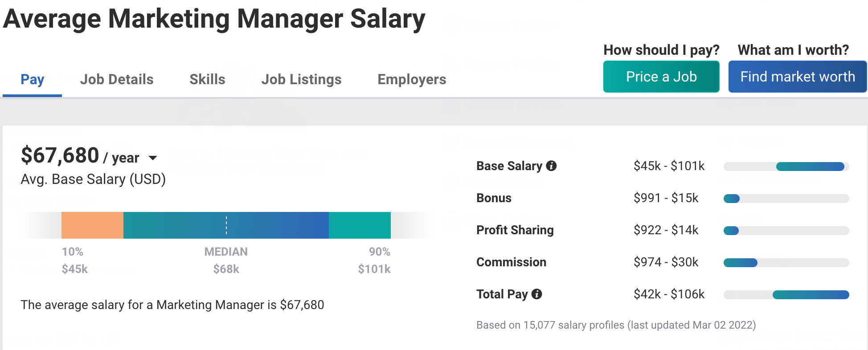This screenshot has height=350, width=868.
Task: Click the median dashed line marker
Action: pyautogui.click(x=226, y=225)
